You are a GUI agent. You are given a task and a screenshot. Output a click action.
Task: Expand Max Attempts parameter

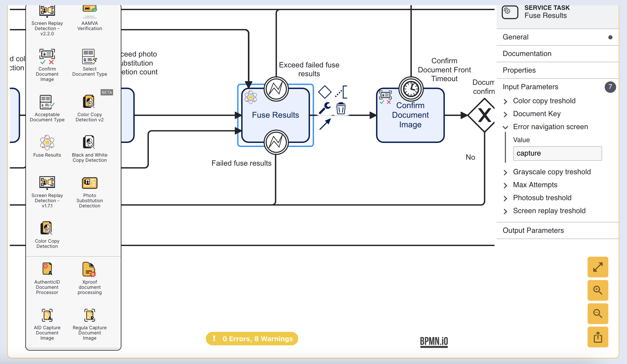click(x=505, y=185)
